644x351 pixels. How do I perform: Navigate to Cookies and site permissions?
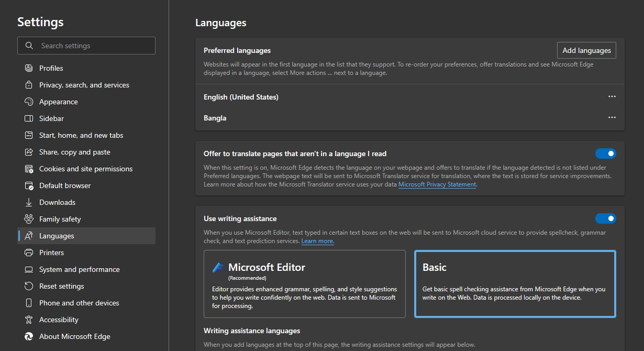[x=86, y=169]
